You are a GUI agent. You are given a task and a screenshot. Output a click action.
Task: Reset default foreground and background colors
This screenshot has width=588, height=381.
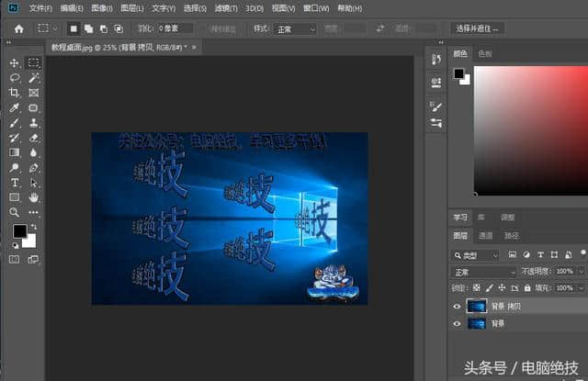click(15, 246)
